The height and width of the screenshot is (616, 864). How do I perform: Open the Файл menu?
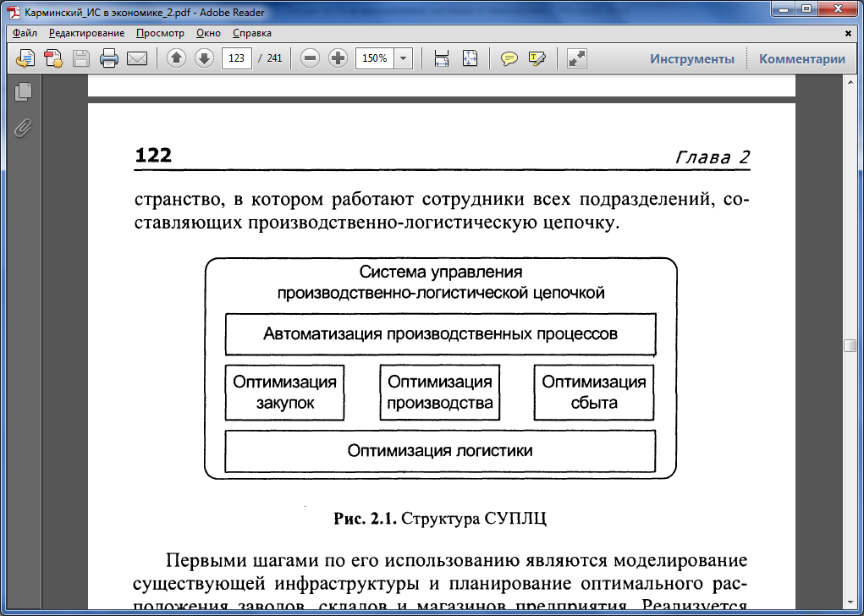pyautogui.click(x=25, y=33)
